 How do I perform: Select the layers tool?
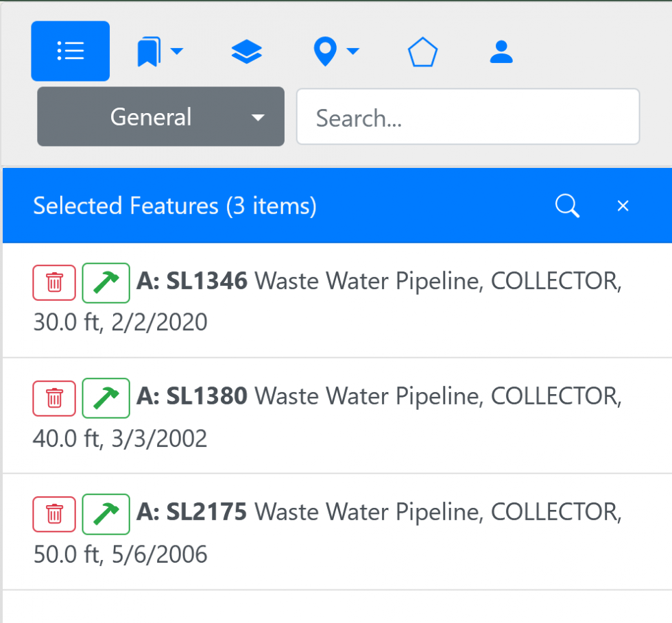point(246,51)
